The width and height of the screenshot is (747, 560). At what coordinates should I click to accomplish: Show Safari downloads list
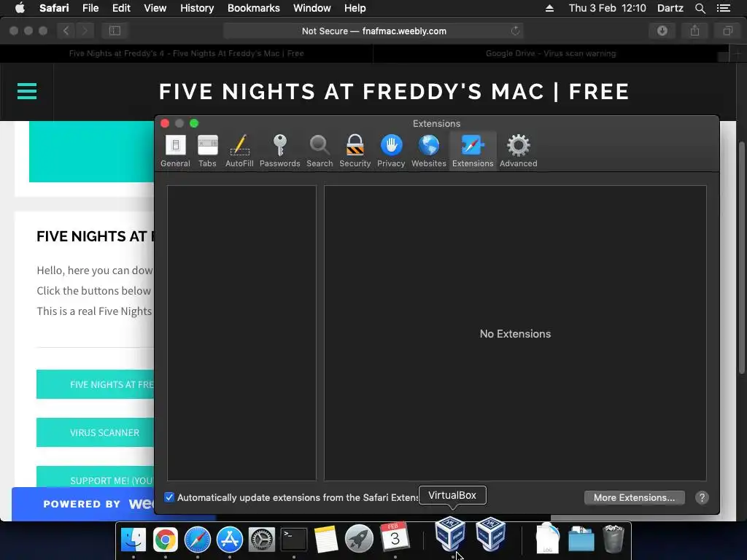tap(662, 31)
